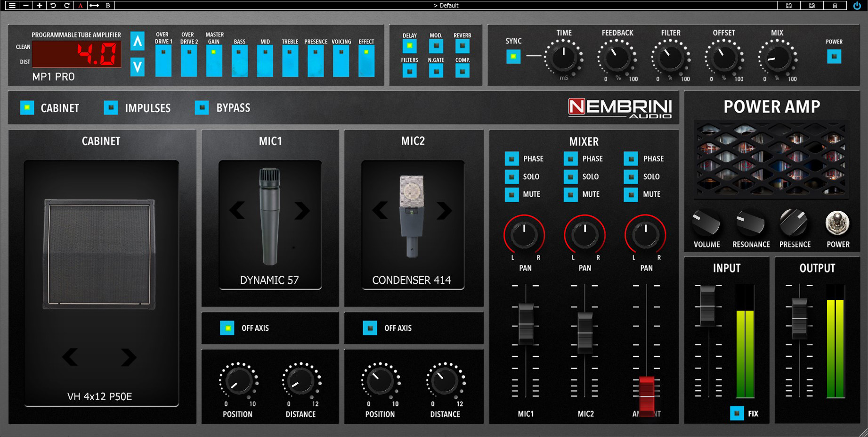Select previous MIC2 microphone with left arrow
This screenshot has height=437, width=868.
(x=380, y=210)
